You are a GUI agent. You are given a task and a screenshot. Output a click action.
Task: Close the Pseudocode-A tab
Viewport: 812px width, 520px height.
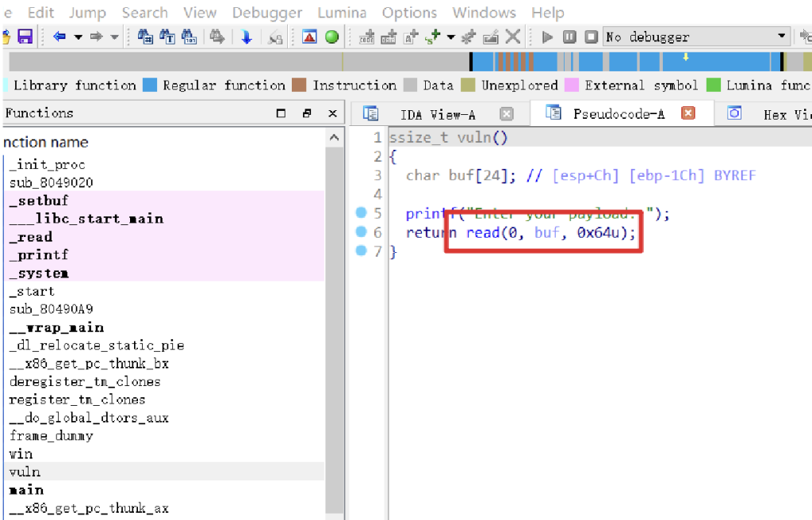pyautogui.click(x=688, y=113)
